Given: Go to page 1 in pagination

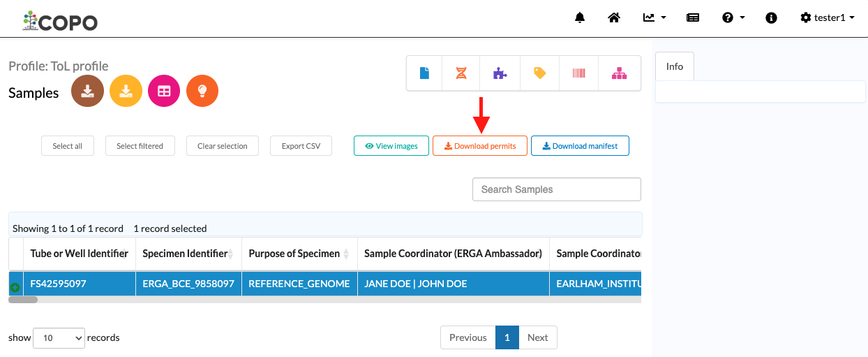Looking at the screenshot, I should pos(507,337).
